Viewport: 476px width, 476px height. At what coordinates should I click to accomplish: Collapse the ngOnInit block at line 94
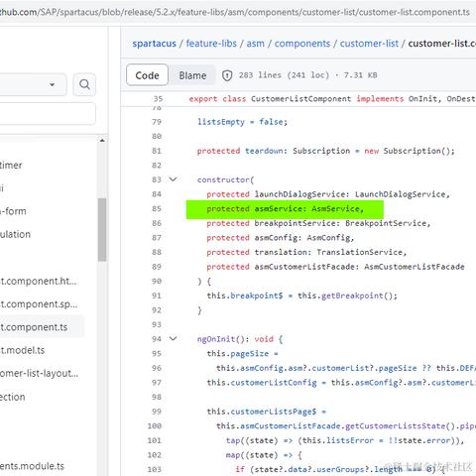coord(173,339)
